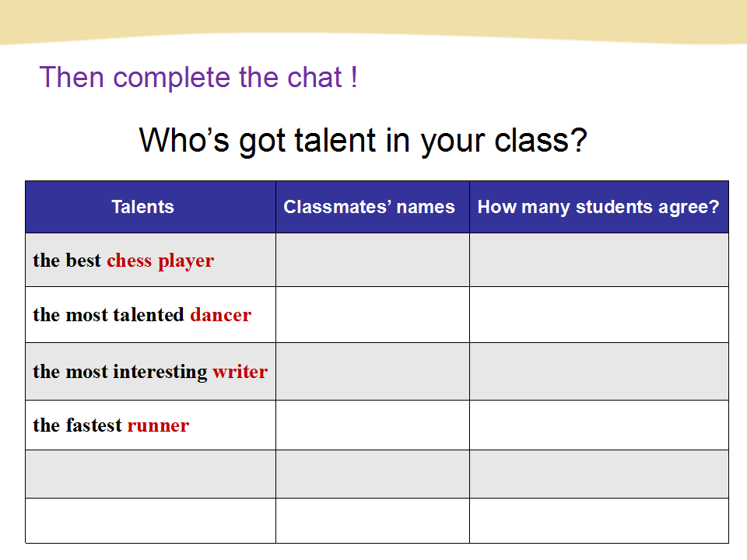Select the "Who's got talent in your class?" title

point(363,141)
